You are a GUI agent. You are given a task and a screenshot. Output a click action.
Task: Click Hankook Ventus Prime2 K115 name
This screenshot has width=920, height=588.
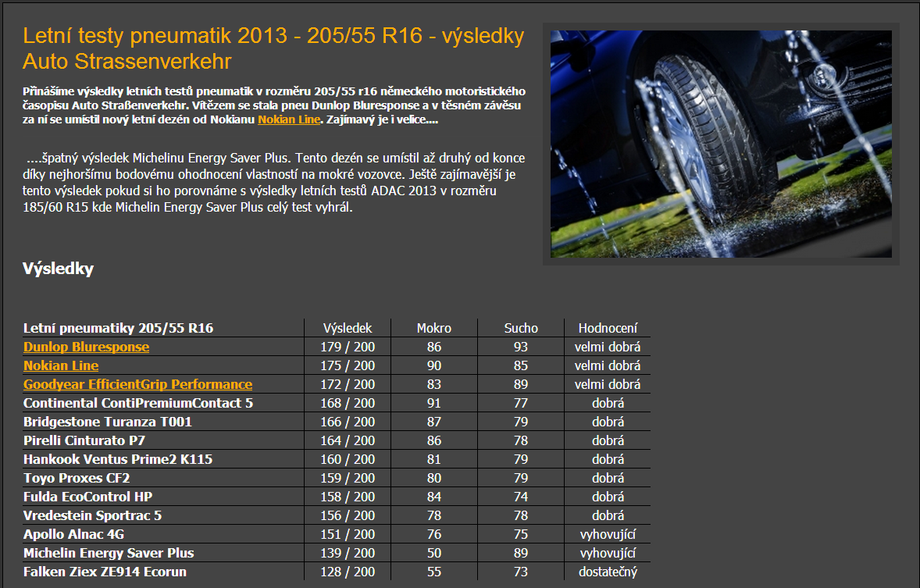(118, 459)
